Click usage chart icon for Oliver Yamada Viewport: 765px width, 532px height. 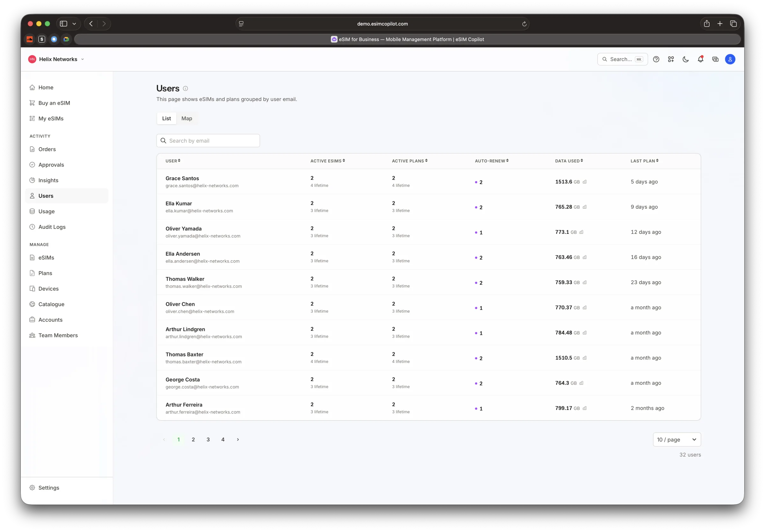point(581,232)
